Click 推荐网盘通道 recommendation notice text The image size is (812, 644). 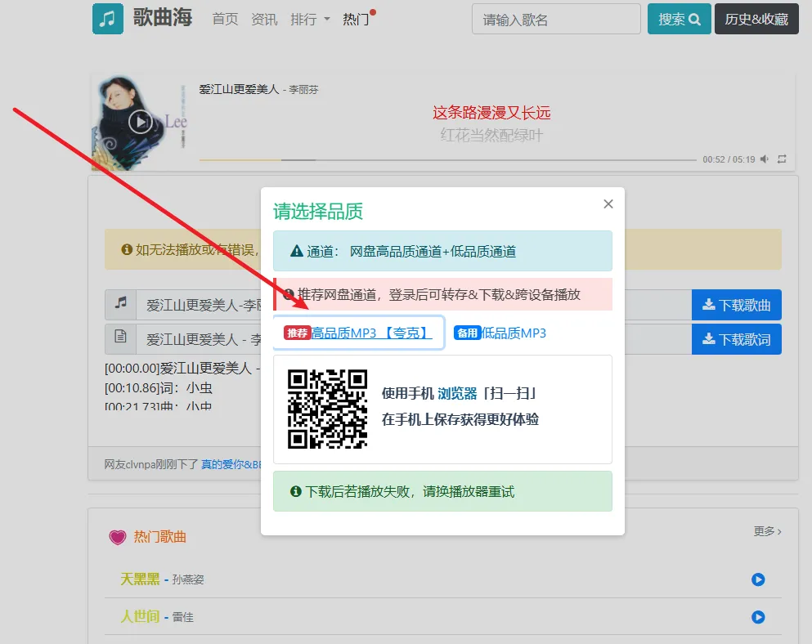(x=438, y=294)
